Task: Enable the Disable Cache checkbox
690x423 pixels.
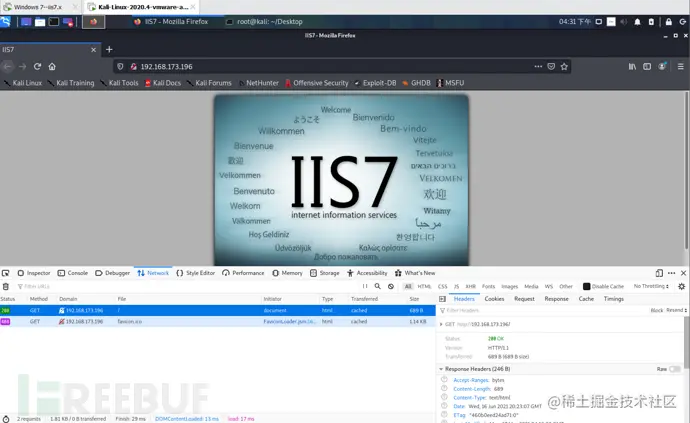Action: click(586, 287)
